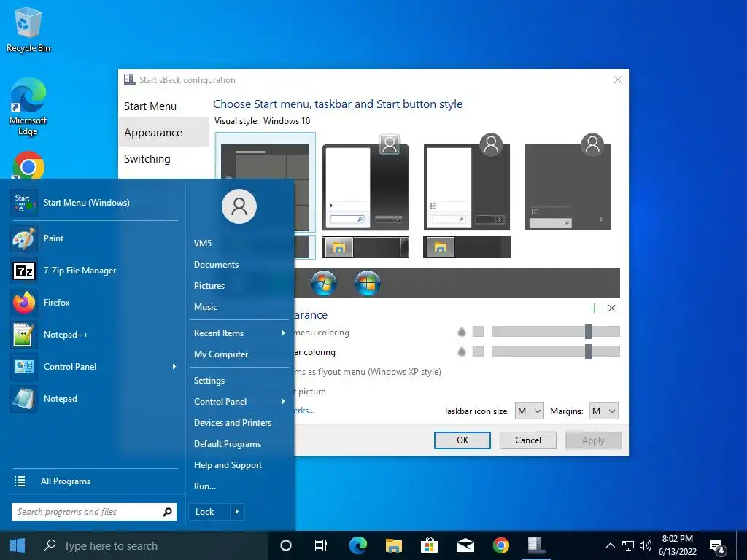747x560 pixels.
Task: Click the user account avatar in start menu
Action: 239,206
